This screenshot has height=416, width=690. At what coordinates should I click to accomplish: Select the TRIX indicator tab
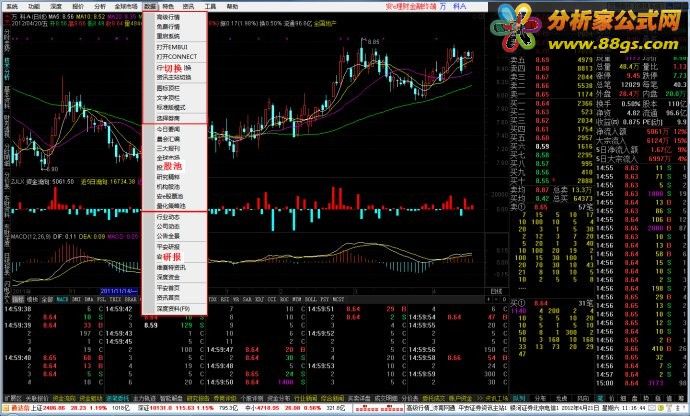click(x=115, y=299)
